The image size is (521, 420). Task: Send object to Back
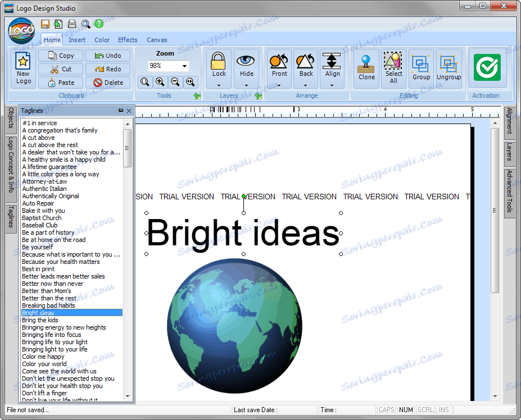pos(305,61)
